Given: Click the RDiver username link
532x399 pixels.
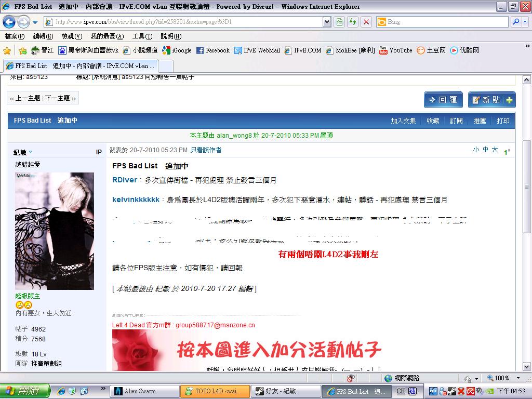Looking at the screenshot, I should coord(125,180).
